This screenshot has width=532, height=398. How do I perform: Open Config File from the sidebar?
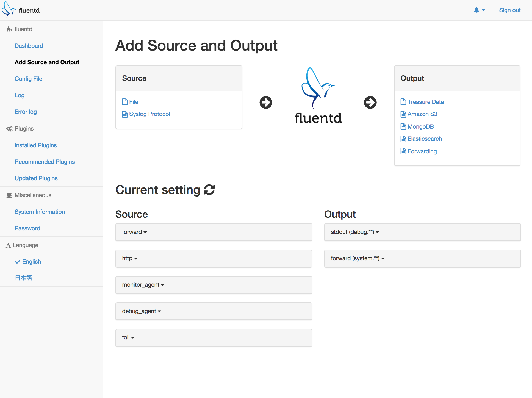point(28,79)
